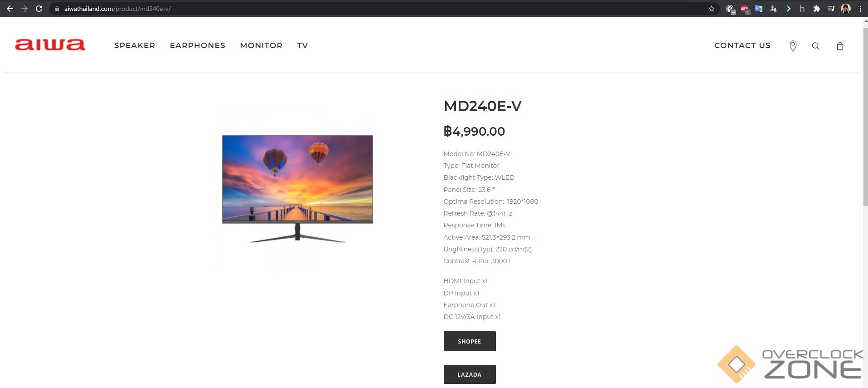Open the EARPHONES menu item
The height and width of the screenshot is (388, 868).
click(x=198, y=45)
